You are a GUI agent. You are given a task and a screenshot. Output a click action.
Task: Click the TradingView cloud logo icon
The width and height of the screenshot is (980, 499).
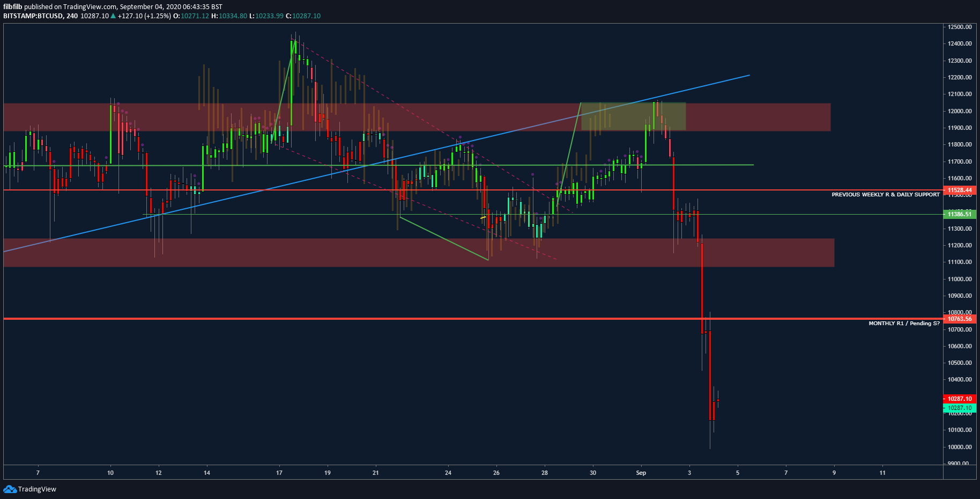coord(10,489)
